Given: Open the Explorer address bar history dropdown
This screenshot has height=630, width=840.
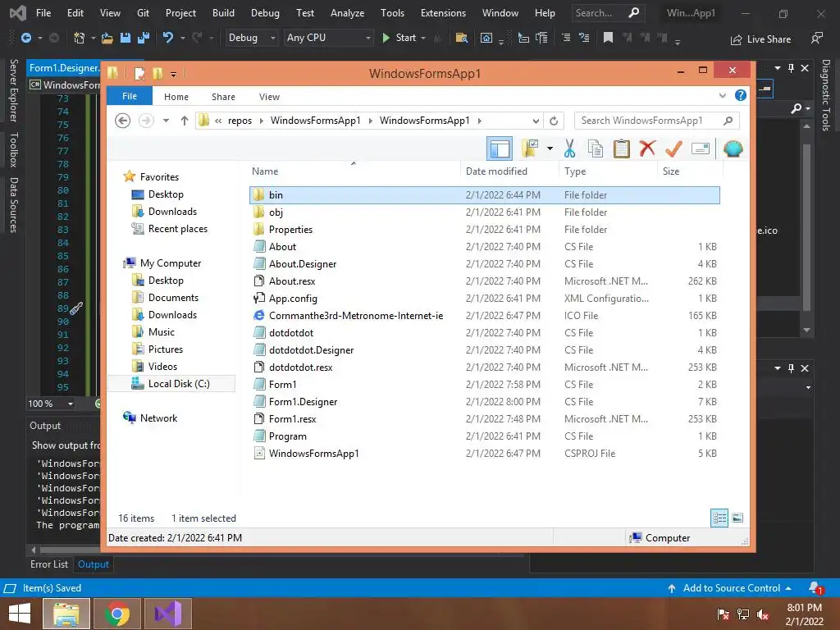Looking at the screenshot, I should pos(536,121).
